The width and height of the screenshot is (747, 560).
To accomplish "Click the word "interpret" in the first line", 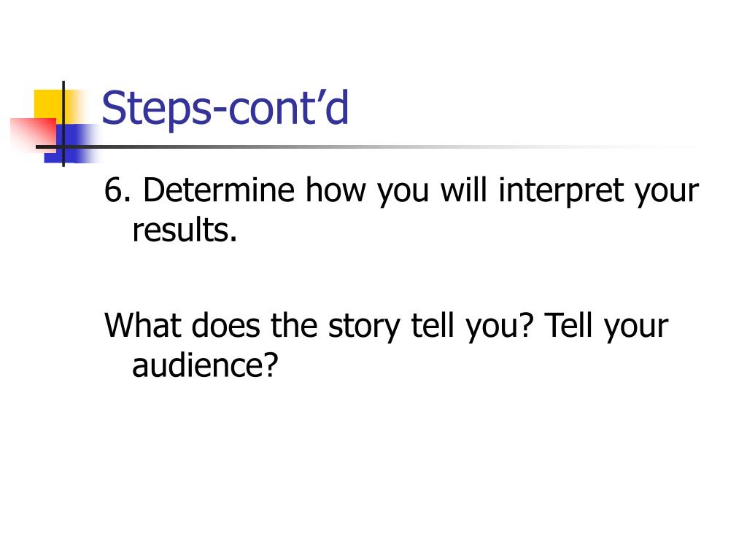I will pos(561,191).
